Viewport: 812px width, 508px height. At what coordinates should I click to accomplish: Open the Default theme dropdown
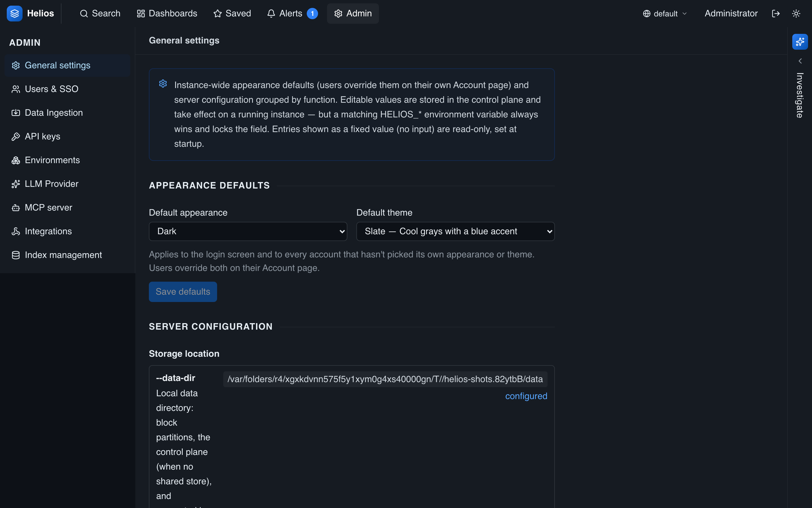[455, 231]
